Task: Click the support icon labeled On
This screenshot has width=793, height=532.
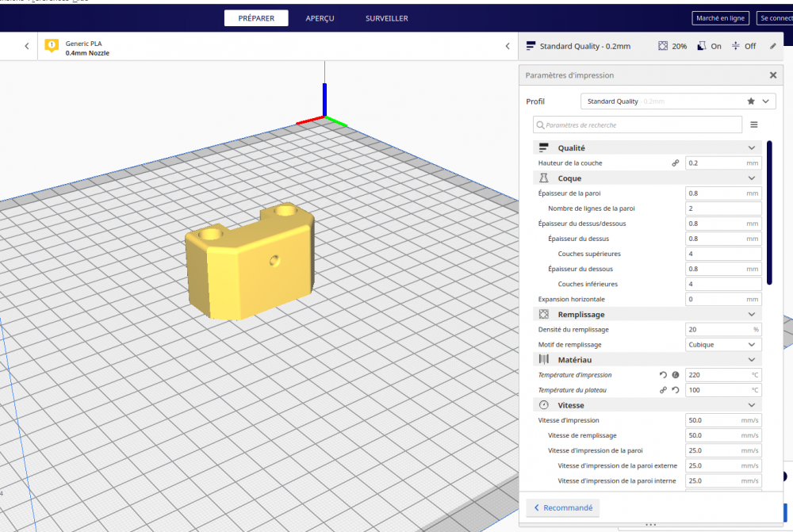Action: (702, 46)
